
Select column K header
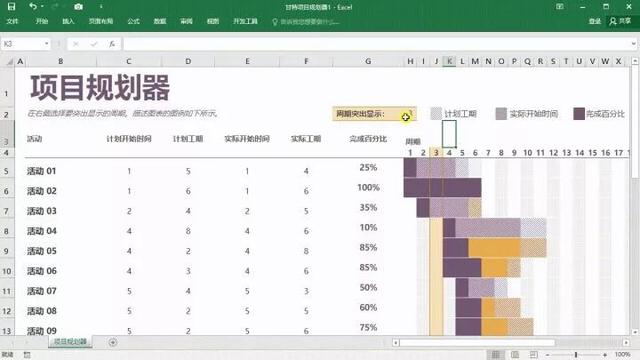(x=449, y=61)
